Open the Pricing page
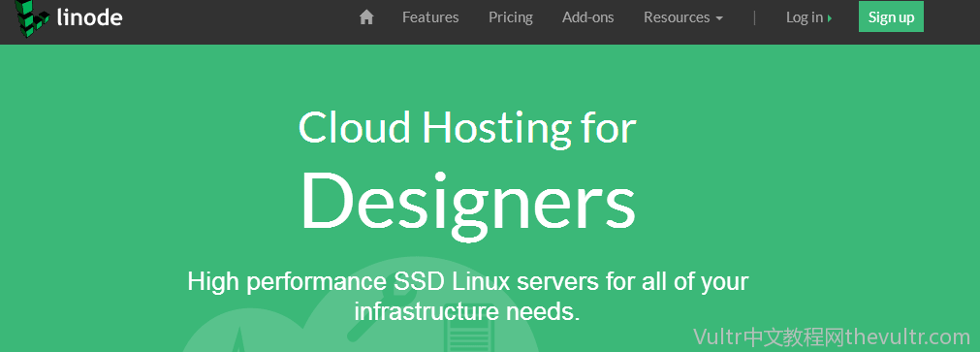The image size is (980, 352). pos(511,17)
